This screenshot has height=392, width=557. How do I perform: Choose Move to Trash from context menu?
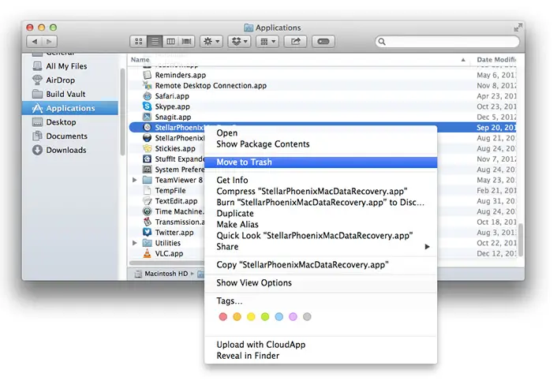pyautogui.click(x=245, y=162)
